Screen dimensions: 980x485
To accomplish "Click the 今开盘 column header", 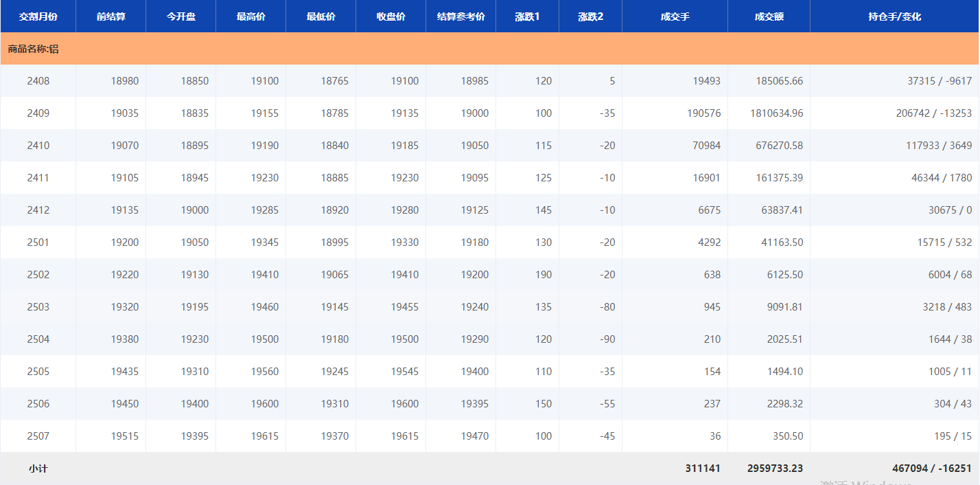I will pyautogui.click(x=181, y=16).
